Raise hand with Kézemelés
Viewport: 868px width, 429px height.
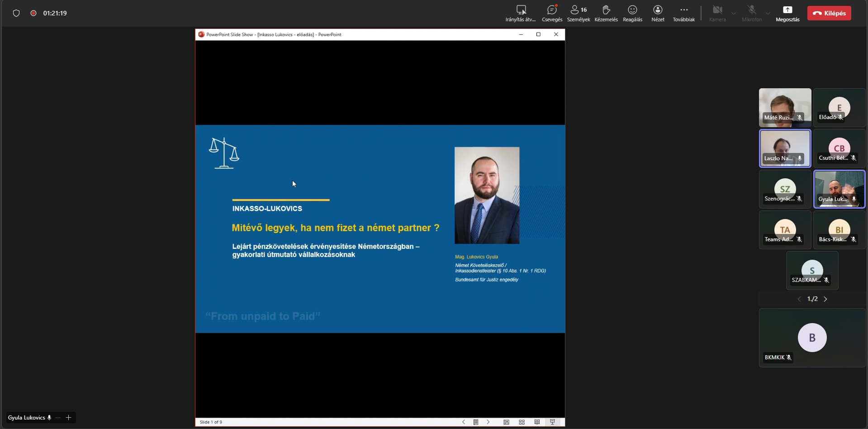(606, 13)
